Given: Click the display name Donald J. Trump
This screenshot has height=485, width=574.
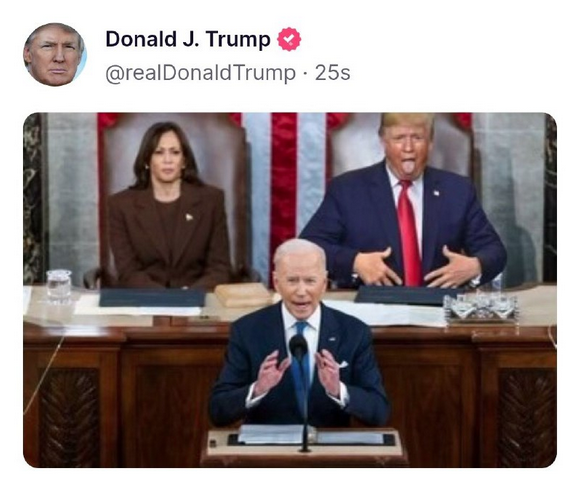Looking at the screenshot, I should (188, 39).
